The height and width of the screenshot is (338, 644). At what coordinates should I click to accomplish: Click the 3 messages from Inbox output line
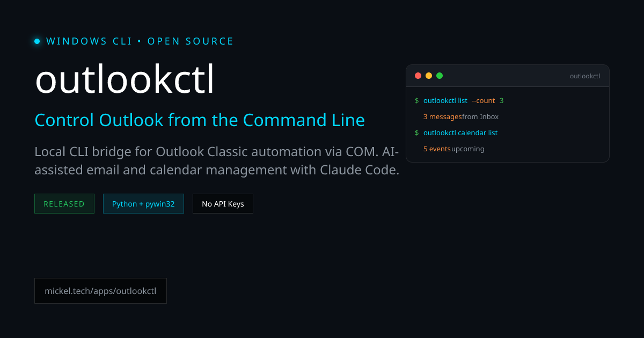(x=460, y=116)
